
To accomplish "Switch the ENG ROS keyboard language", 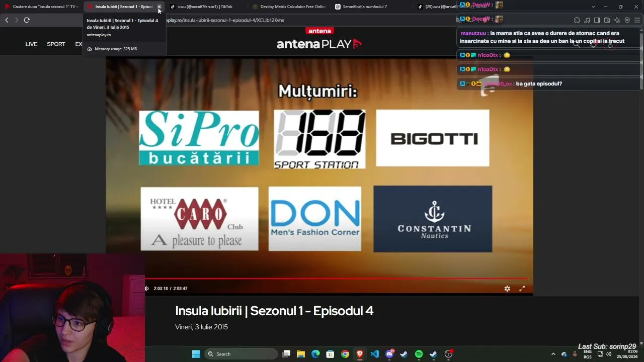I will pyautogui.click(x=588, y=354).
